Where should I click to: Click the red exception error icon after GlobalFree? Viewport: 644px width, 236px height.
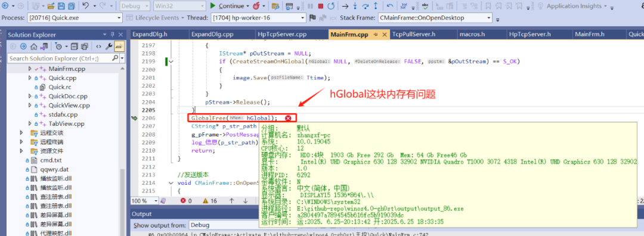coord(289,118)
